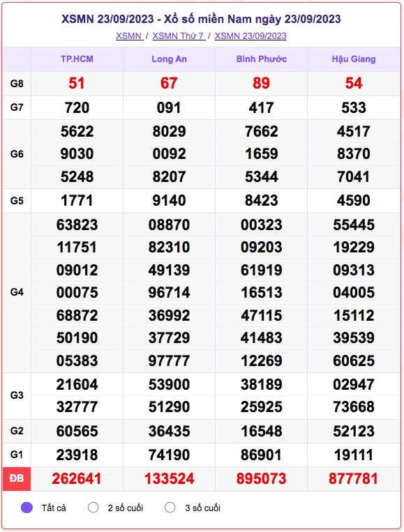Click the TP.HCM column header

coord(77,59)
